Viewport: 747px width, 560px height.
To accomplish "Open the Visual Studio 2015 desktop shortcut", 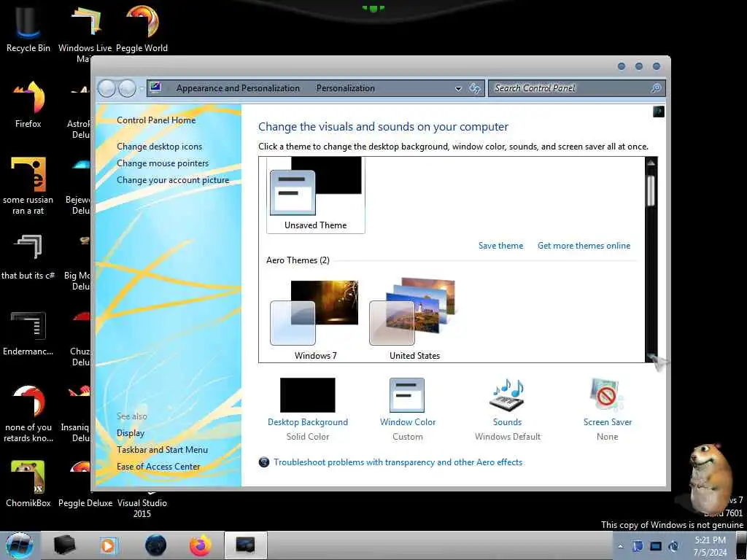I will point(142,507).
